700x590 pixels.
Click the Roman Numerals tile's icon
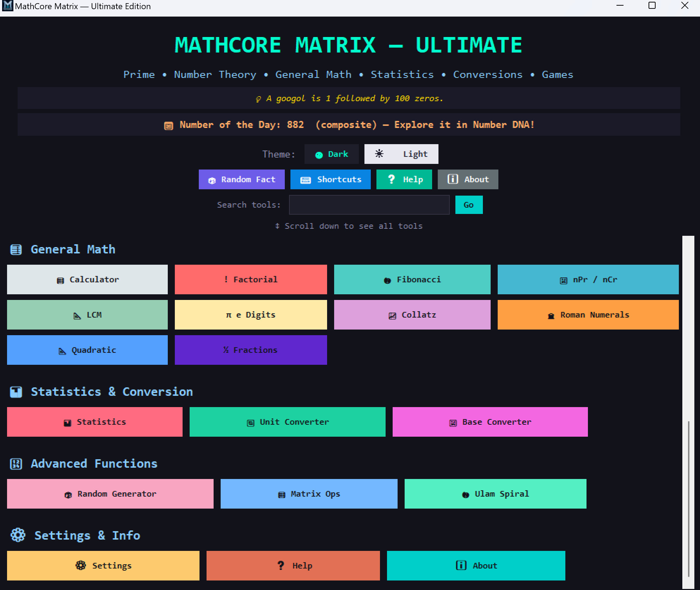(x=551, y=316)
